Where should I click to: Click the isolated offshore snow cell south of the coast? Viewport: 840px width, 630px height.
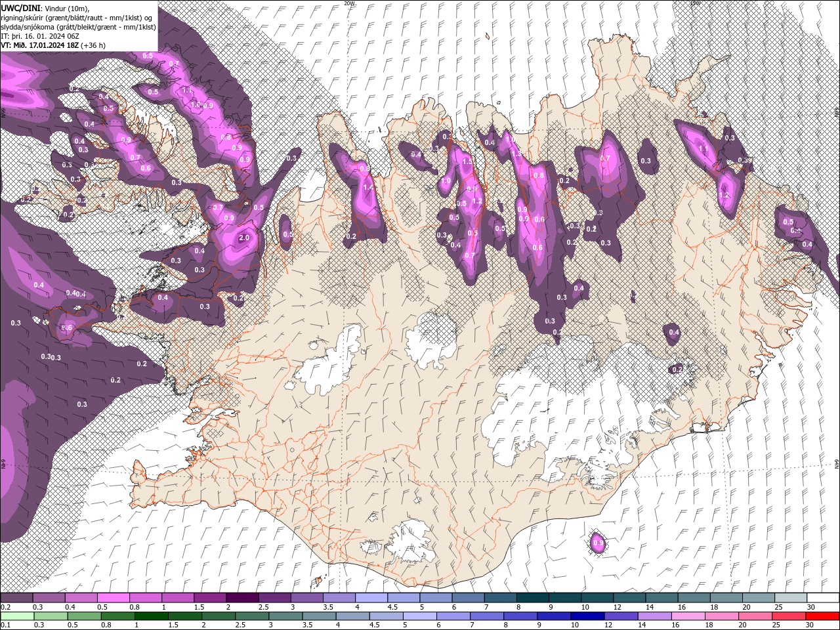[597, 542]
